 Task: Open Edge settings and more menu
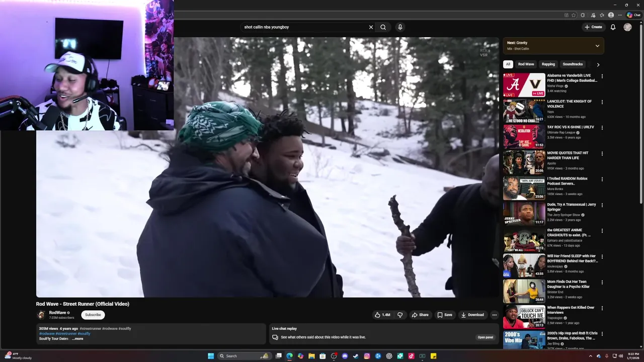pyautogui.click(x=619, y=15)
